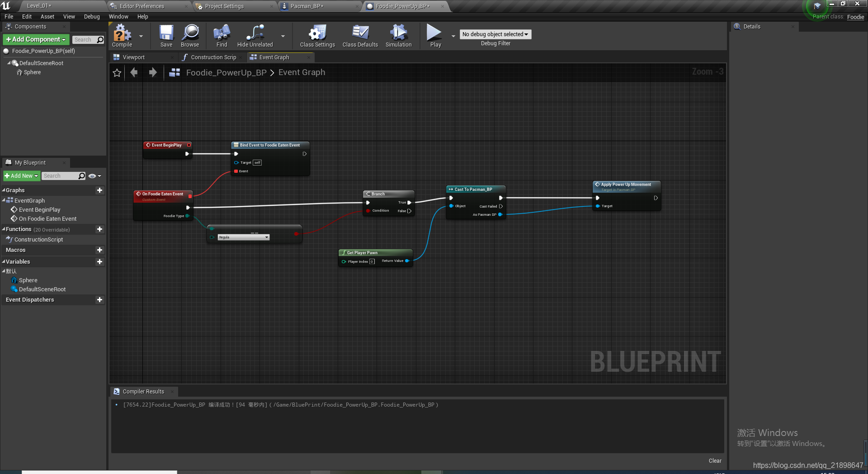Click My Blueprint search magnifier icon

tap(82, 176)
